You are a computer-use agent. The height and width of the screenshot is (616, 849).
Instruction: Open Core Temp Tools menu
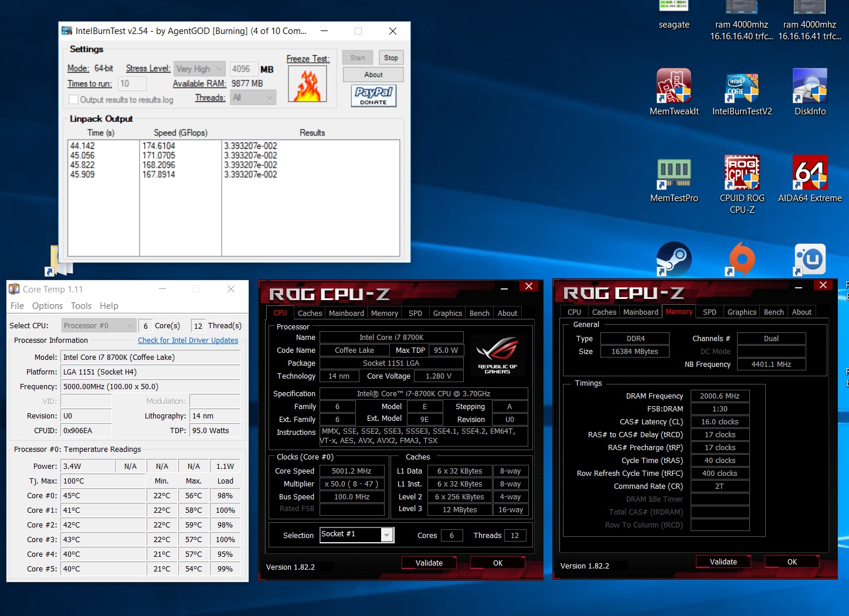tap(81, 306)
